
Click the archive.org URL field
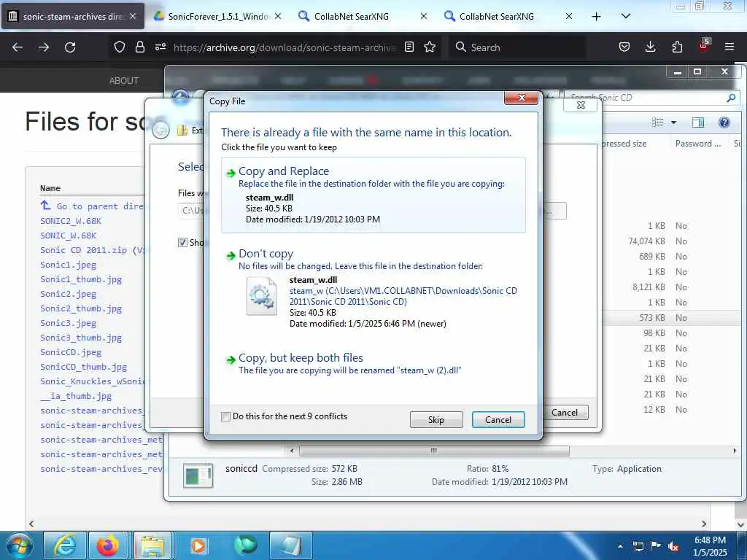(x=285, y=47)
